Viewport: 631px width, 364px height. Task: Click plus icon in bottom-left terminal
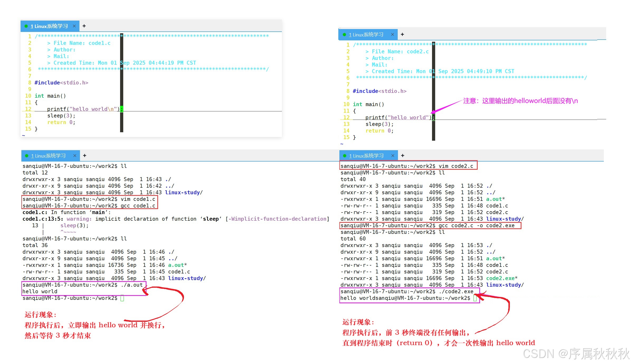pyautogui.click(x=85, y=155)
